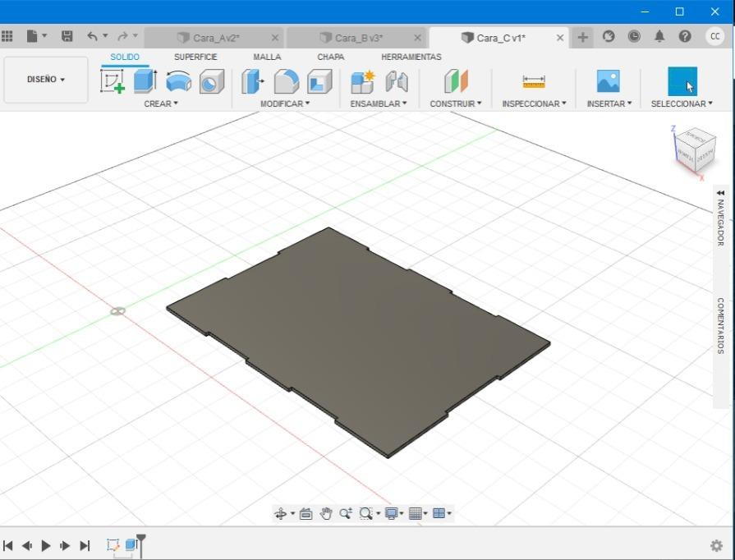Select the Pan hand tool

[326, 513]
